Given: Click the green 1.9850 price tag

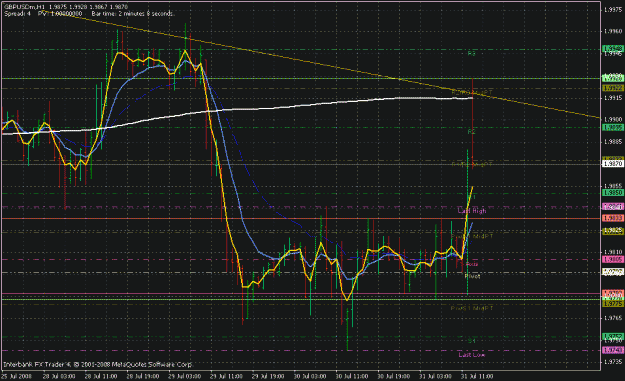Looking at the screenshot, I should [613, 193].
